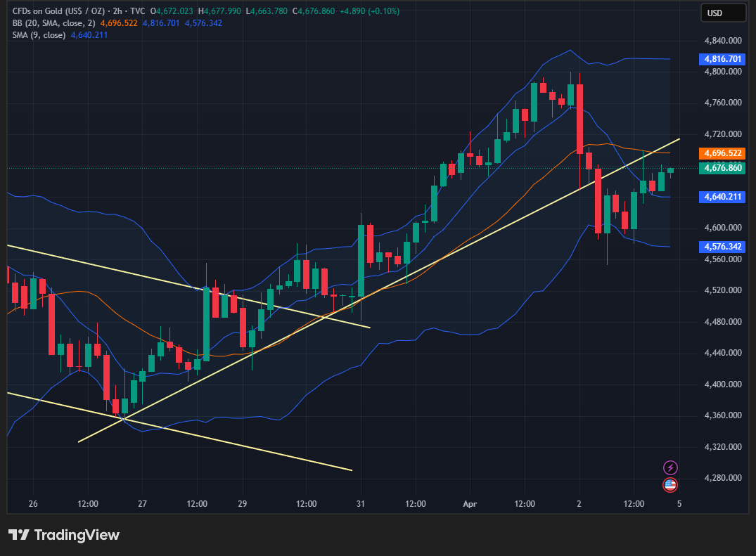Click the Apr date on time axis
The width and height of the screenshot is (756, 556).
470,504
